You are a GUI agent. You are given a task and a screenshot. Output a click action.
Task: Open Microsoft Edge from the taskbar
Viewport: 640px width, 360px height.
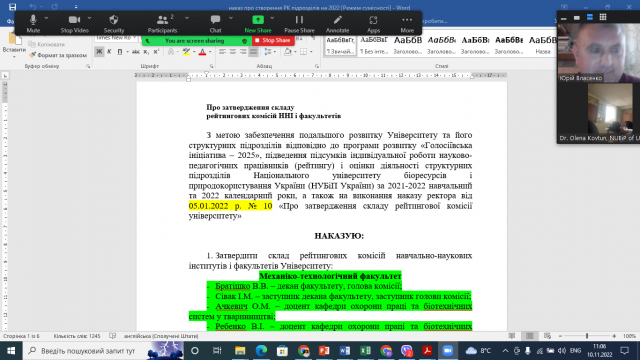[x=261, y=351]
